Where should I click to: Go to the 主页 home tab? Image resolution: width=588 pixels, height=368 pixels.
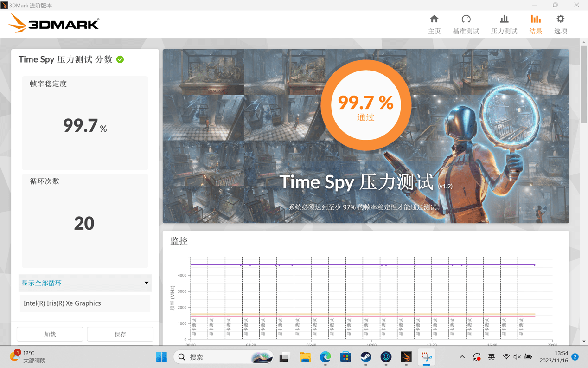(434, 25)
